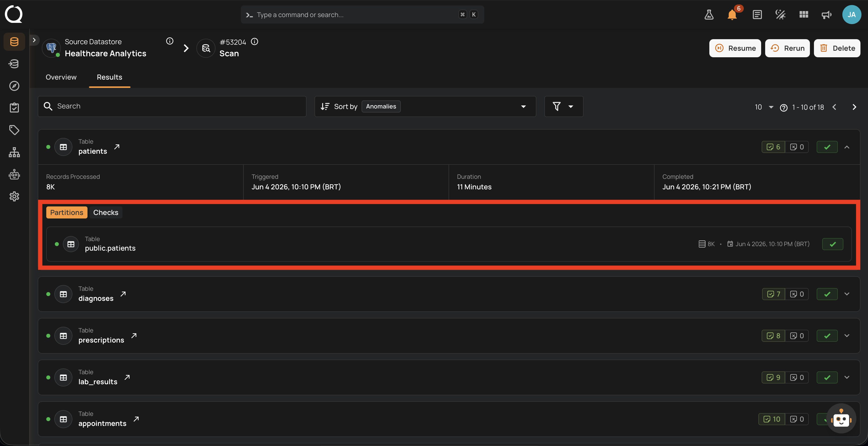
Task: Open the Tags sidebar icon
Action: tap(14, 130)
